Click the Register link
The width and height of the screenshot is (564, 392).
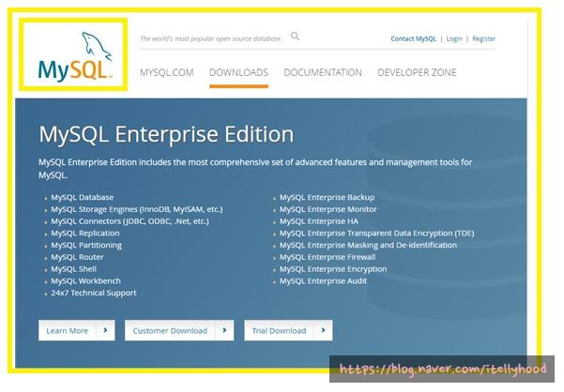click(484, 38)
